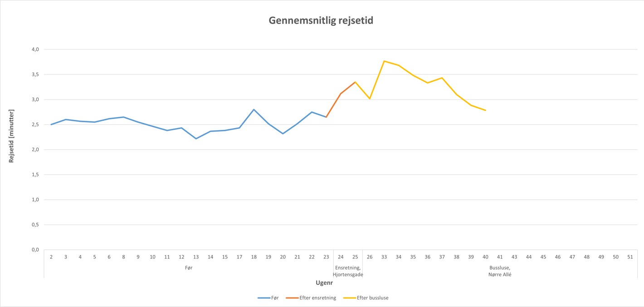
Task: Click the yellow line swatch in the legend
Action: [349, 298]
